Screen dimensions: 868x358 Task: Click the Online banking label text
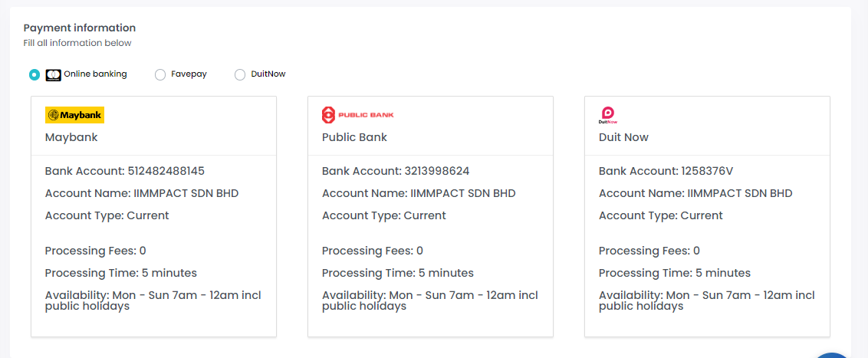point(95,74)
